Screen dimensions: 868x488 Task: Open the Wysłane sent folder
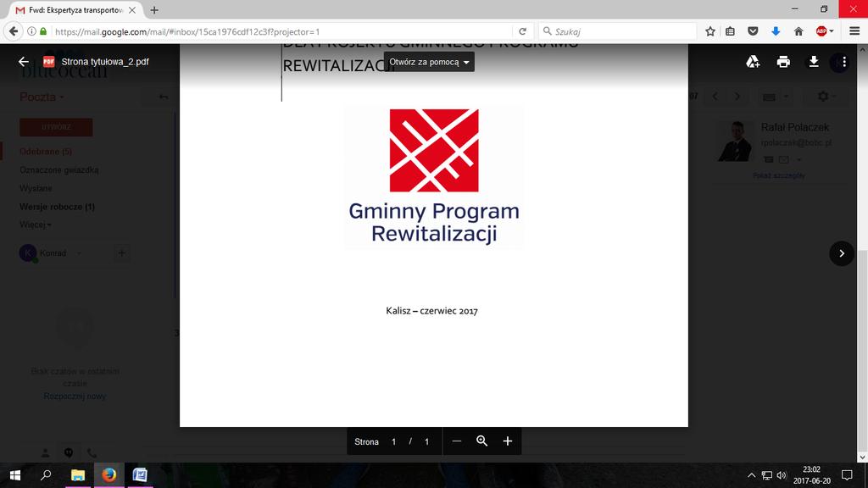click(x=36, y=189)
